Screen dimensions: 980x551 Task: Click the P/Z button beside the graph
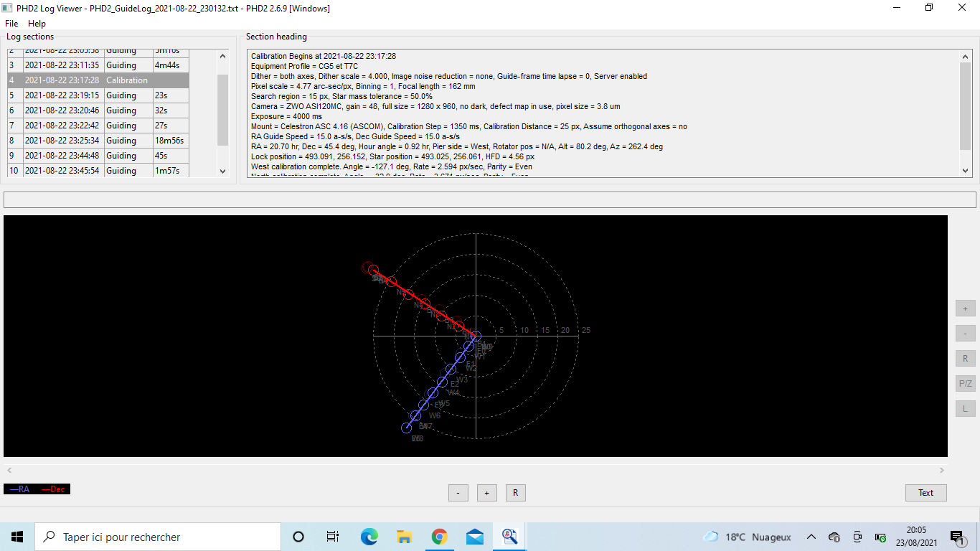point(965,384)
